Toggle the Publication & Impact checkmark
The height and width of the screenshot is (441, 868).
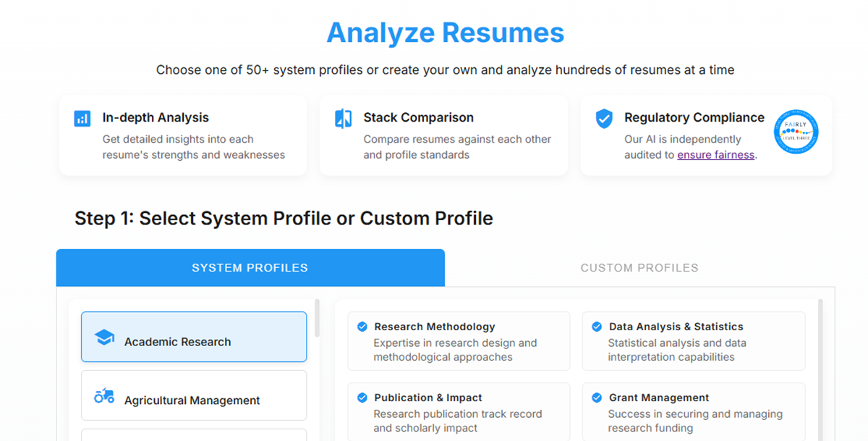click(362, 397)
